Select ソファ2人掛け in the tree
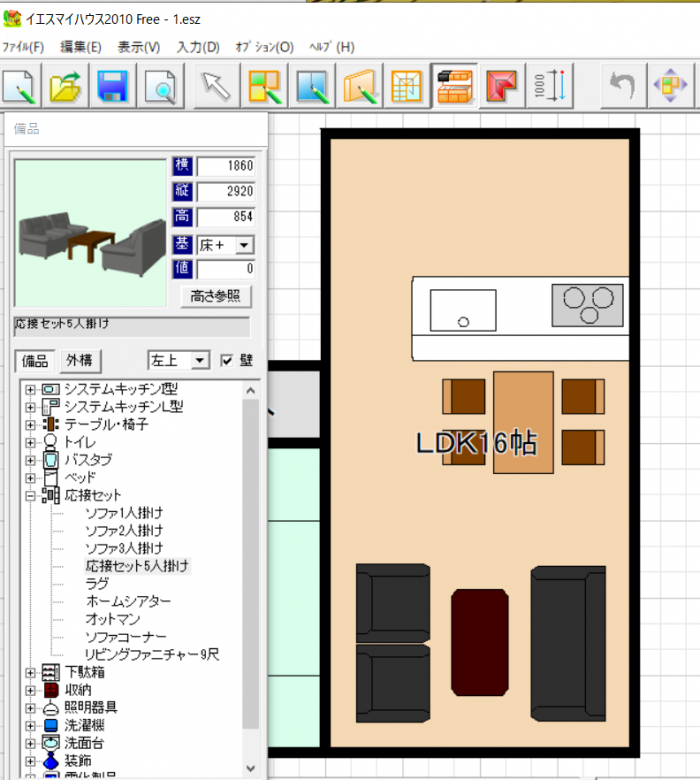This screenshot has width=700, height=780. click(x=124, y=531)
